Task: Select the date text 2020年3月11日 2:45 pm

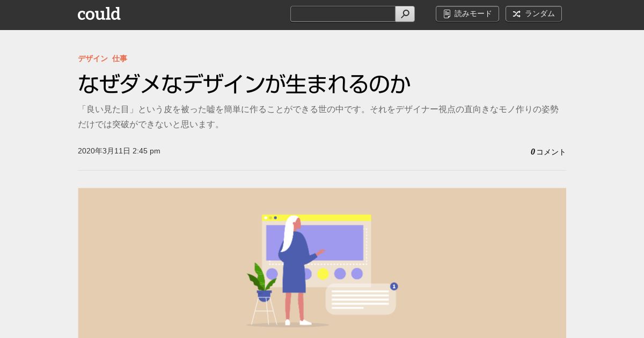Action: (x=119, y=151)
